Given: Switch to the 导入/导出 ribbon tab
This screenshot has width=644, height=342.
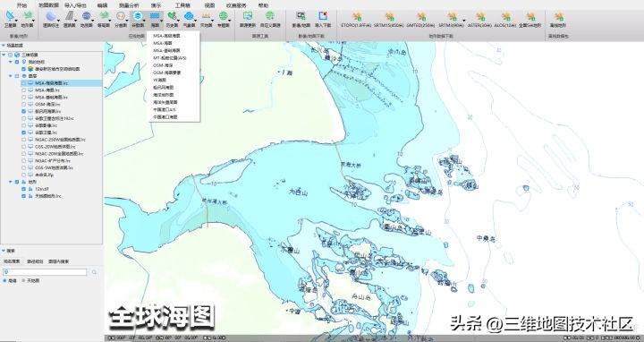Looking at the screenshot, I should [x=75, y=5].
